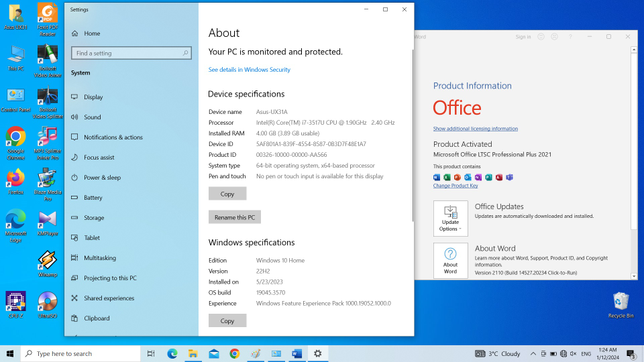The height and width of the screenshot is (362, 644).
Task: Click the network globe tray icon
Action: point(563,354)
